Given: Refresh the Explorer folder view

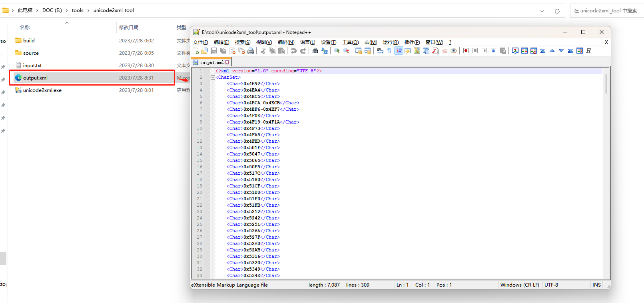Looking at the screenshot, I should click(557, 11).
